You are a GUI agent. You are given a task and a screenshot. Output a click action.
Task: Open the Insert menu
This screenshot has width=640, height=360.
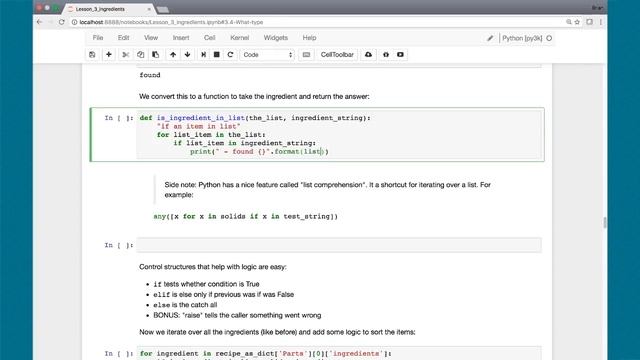[181, 38]
